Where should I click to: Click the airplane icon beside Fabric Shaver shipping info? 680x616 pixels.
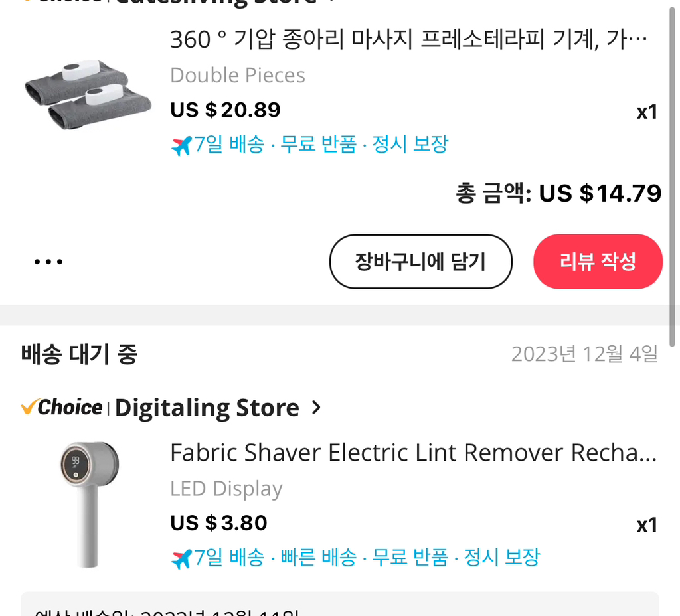click(x=181, y=556)
